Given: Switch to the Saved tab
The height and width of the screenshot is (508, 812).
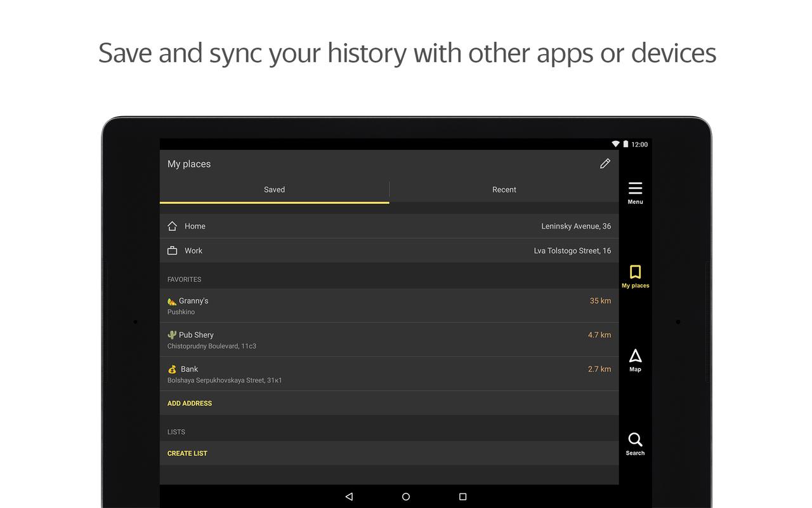Looking at the screenshot, I should (x=274, y=190).
